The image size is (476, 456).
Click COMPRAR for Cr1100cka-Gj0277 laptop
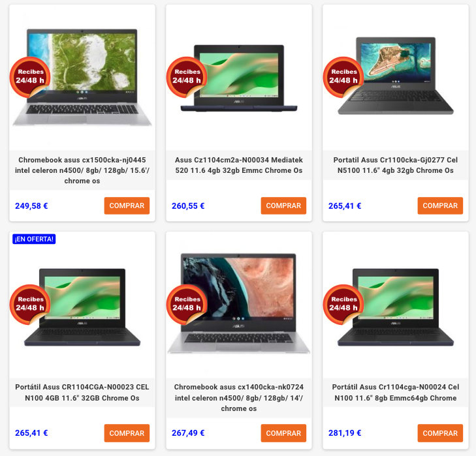pyautogui.click(x=440, y=205)
